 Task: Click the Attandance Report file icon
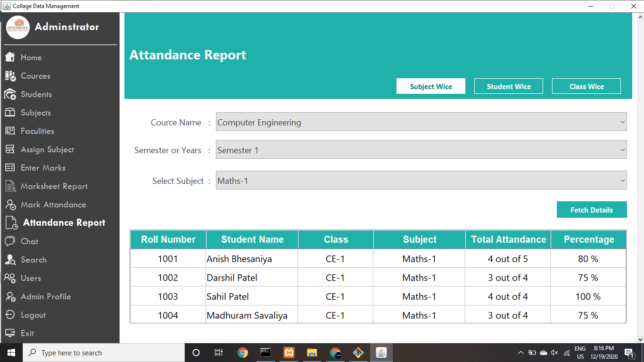pos(11,222)
